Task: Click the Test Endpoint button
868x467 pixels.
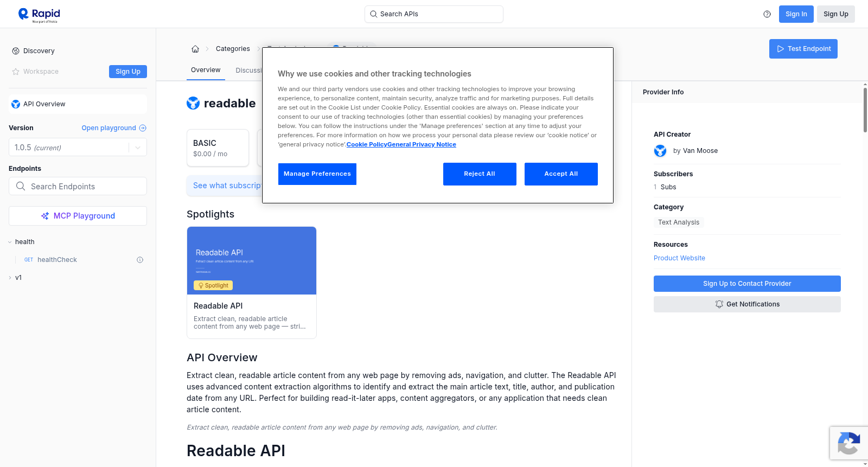Action: coord(803,49)
